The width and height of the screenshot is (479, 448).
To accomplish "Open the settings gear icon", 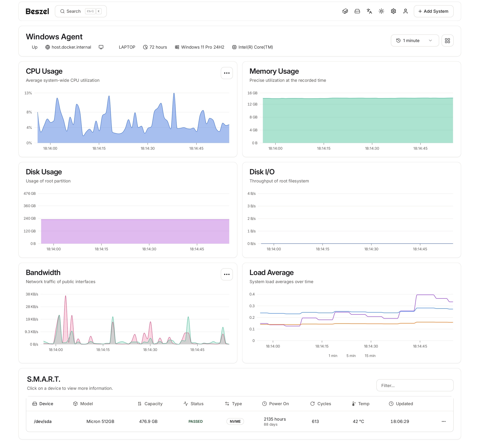I will click(394, 11).
